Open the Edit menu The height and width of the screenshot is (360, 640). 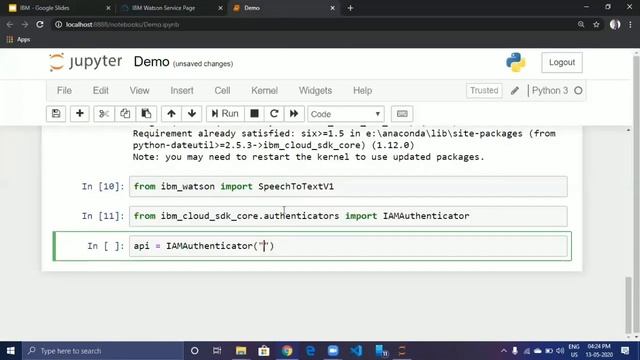coord(100,91)
